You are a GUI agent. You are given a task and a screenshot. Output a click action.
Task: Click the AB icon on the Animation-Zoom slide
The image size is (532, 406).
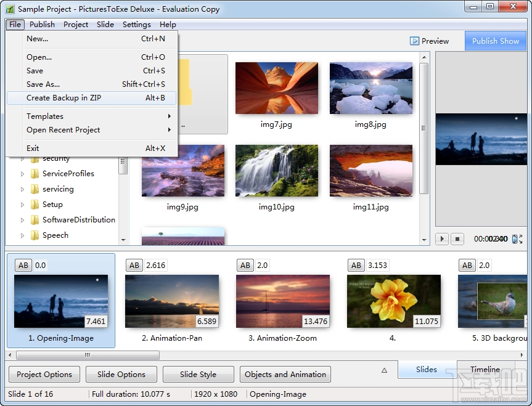245,265
